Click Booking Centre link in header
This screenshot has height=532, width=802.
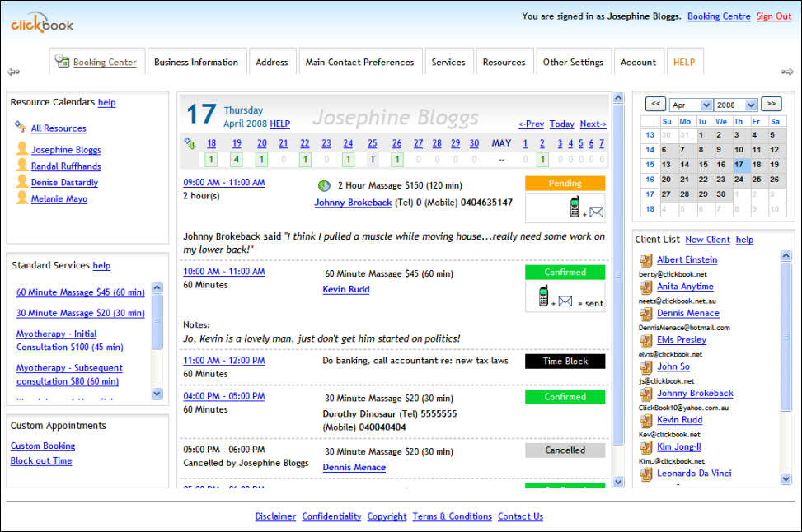pos(719,16)
